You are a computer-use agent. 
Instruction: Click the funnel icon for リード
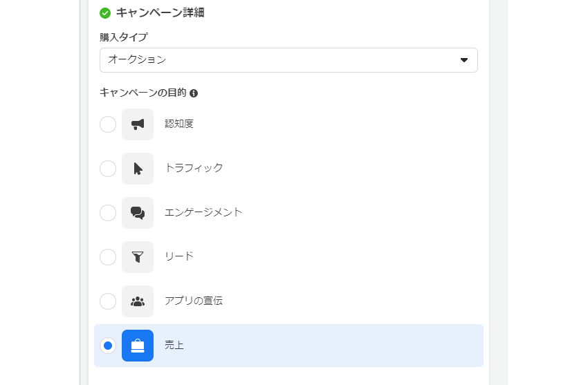pos(138,257)
